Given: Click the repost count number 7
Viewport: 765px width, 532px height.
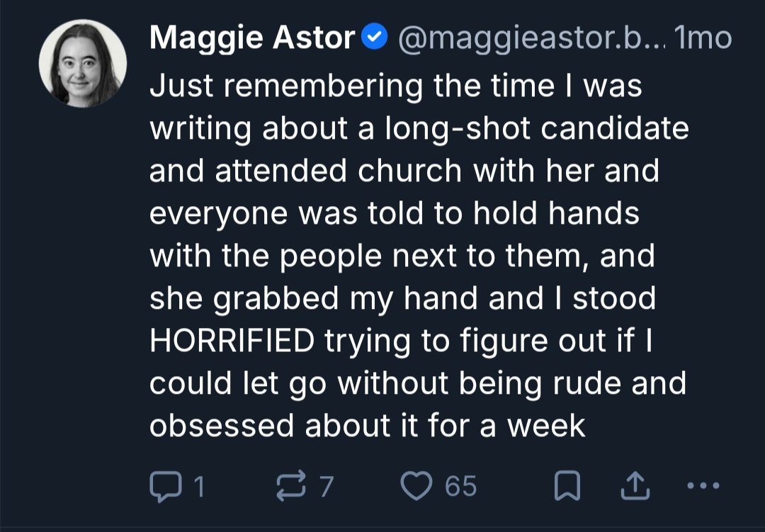Looking at the screenshot, I should pos(326,486).
